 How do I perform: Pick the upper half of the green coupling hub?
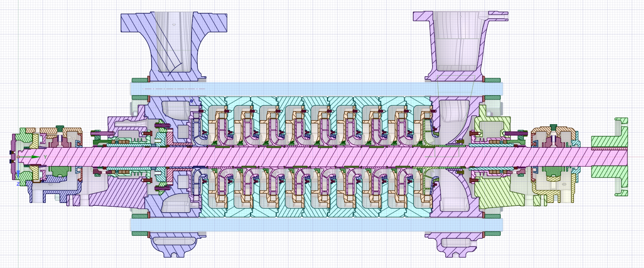(x=611, y=133)
